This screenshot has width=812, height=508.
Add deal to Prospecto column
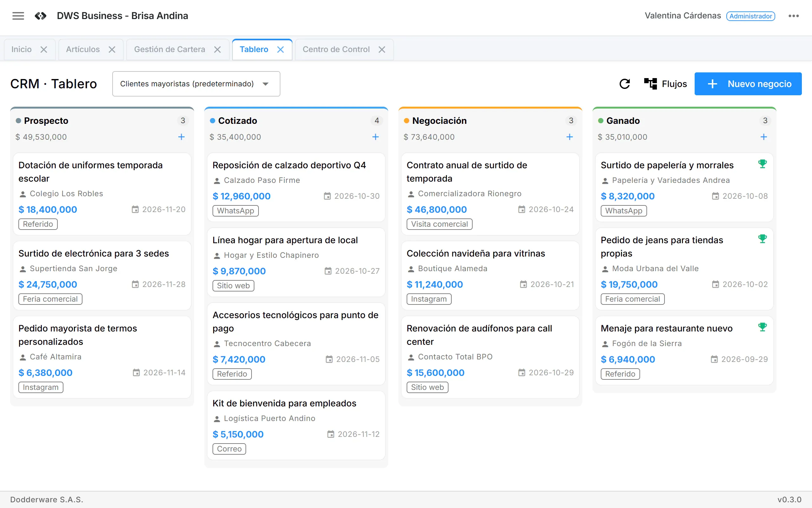pyautogui.click(x=181, y=137)
